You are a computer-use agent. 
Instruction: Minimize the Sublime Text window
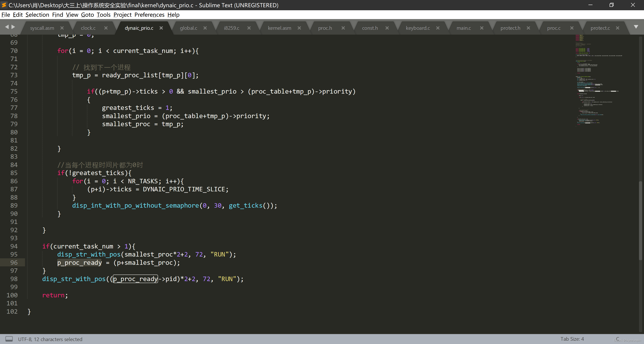tap(590, 5)
